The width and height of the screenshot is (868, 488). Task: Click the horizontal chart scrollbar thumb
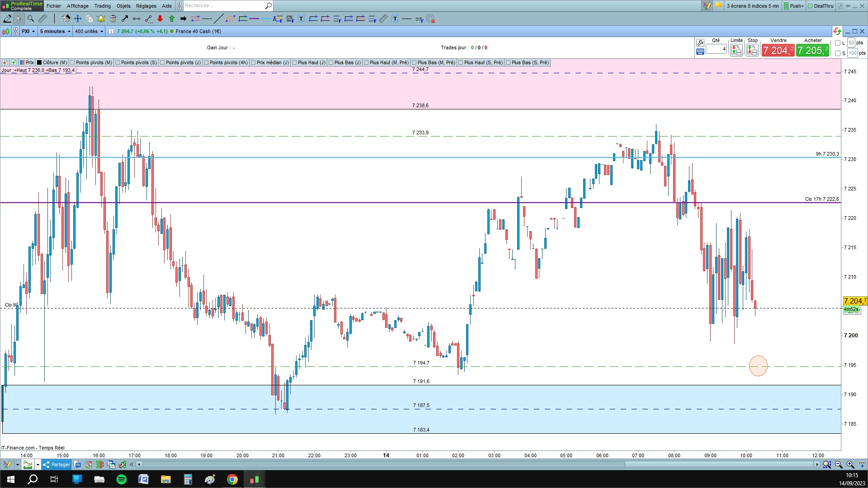[x=720, y=464]
